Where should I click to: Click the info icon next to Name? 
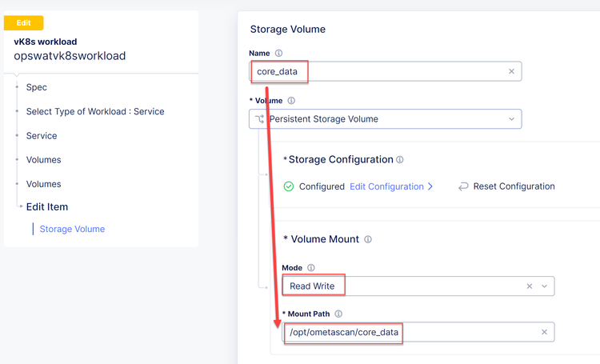coord(279,54)
